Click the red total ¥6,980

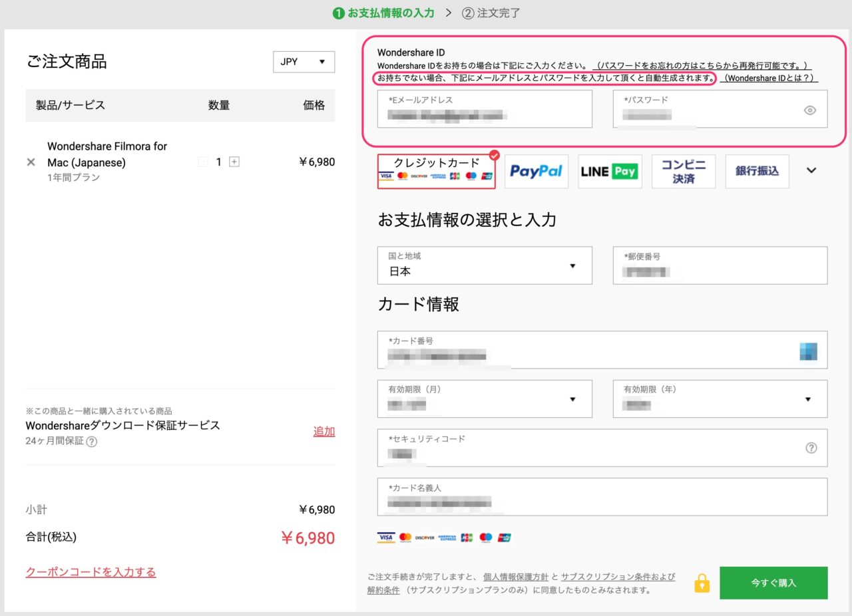click(307, 538)
